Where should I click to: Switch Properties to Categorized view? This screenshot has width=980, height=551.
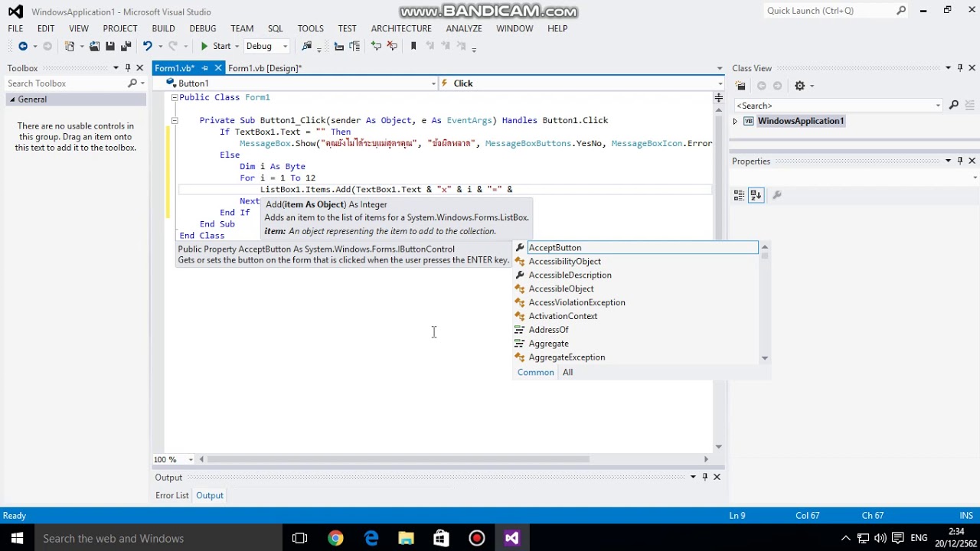[x=739, y=196]
